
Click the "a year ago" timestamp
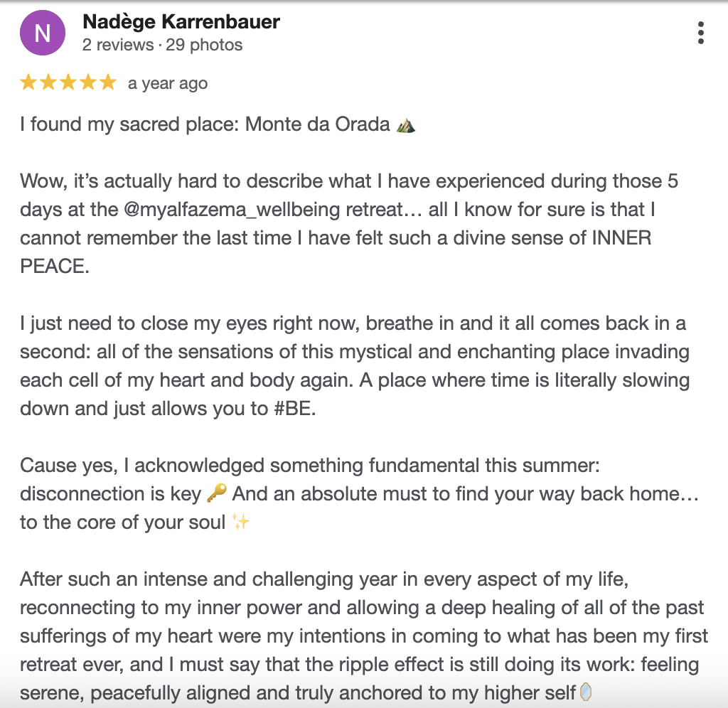pos(168,84)
